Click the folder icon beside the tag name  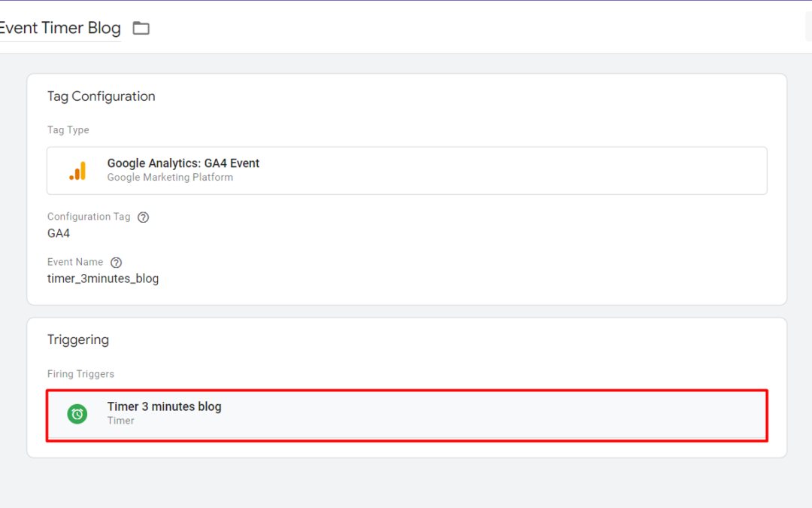click(141, 29)
